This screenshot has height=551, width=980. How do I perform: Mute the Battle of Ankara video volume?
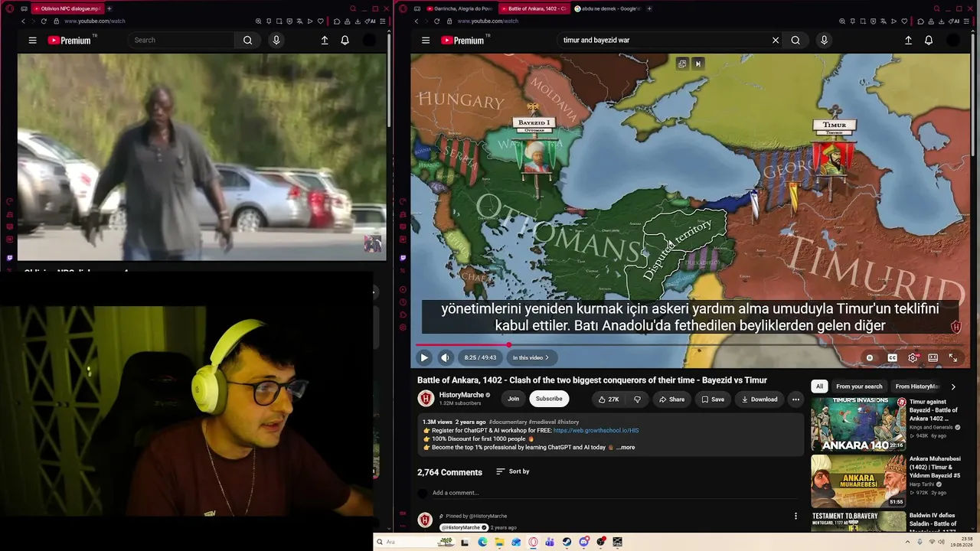click(x=446, y=357)
